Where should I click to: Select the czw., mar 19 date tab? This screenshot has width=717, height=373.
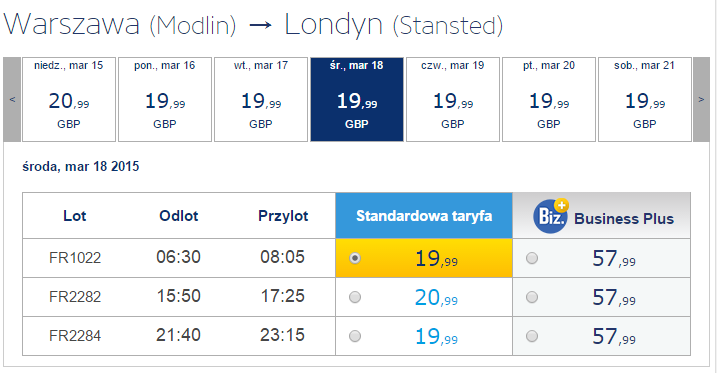click(453, 99)
